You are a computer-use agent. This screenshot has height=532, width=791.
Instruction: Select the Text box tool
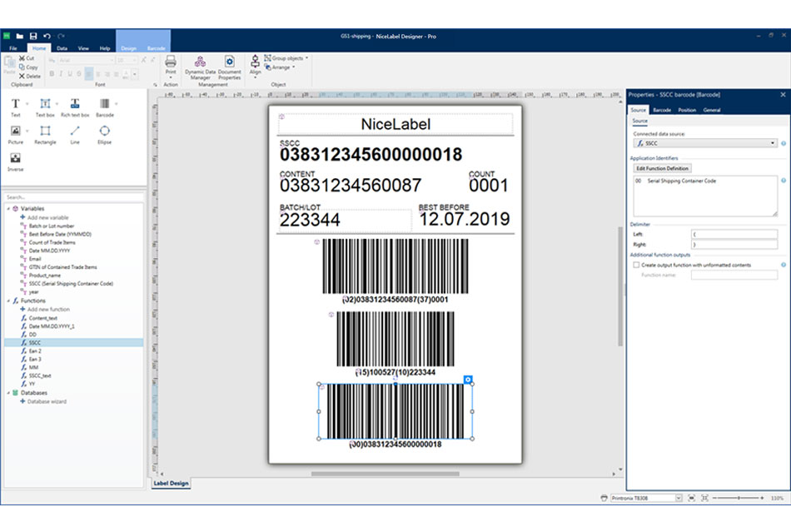pyautogui.click(x=45, y=107)
